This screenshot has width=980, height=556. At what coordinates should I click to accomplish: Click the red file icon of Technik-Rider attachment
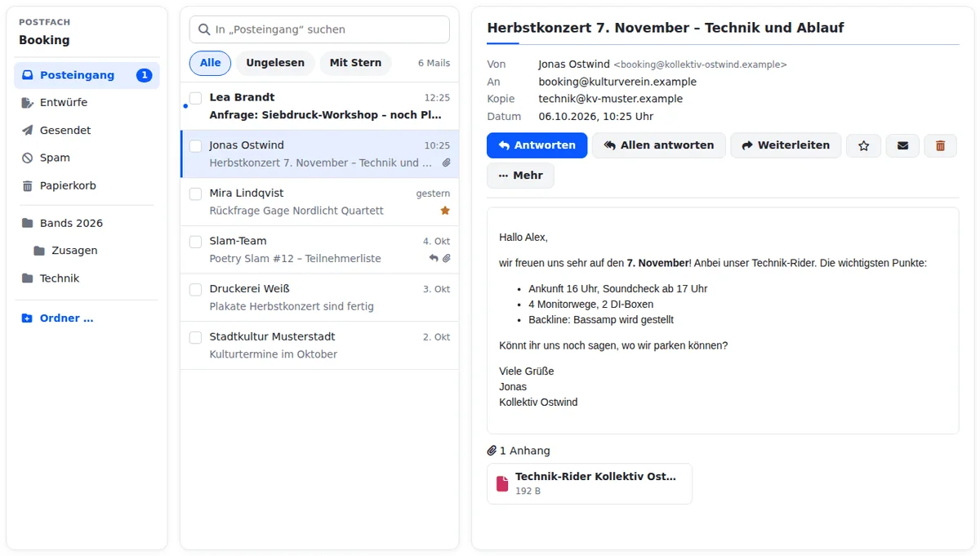click(x=502, y=484)
